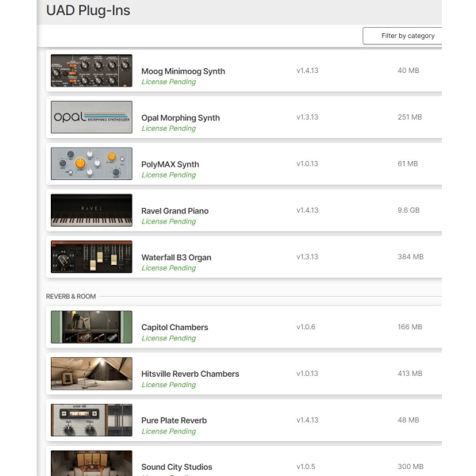
Task: Select the PolyMAX Synth thumbnail
Action: [91, 163]
